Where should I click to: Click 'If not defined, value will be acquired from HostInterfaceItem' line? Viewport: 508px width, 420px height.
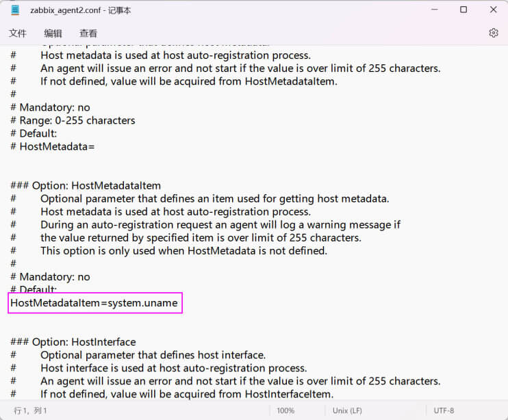pyautogui.click(x=187, y=394)
